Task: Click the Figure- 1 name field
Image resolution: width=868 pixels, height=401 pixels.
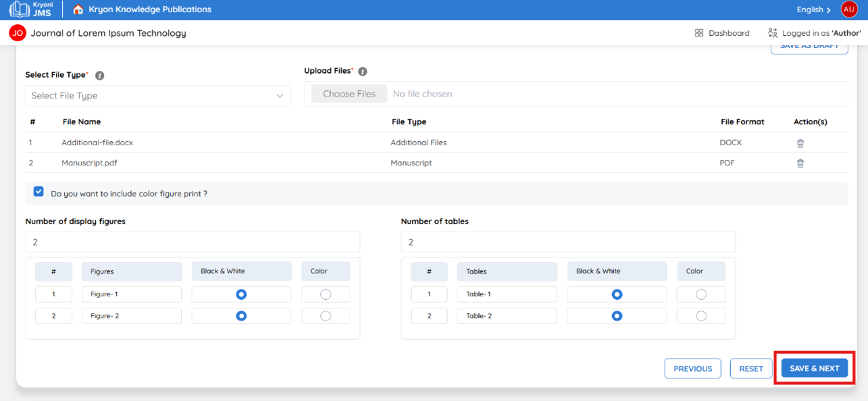Action: point(132,294)
